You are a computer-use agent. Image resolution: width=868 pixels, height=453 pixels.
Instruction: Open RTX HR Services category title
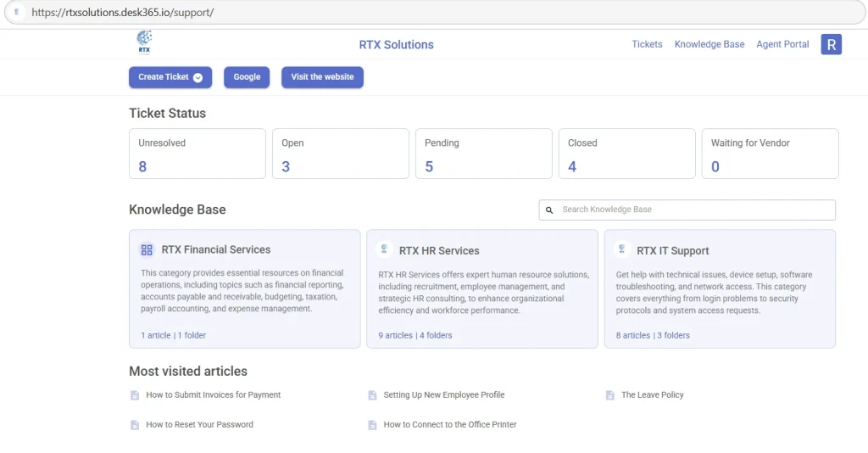click(x=439, y=251)
